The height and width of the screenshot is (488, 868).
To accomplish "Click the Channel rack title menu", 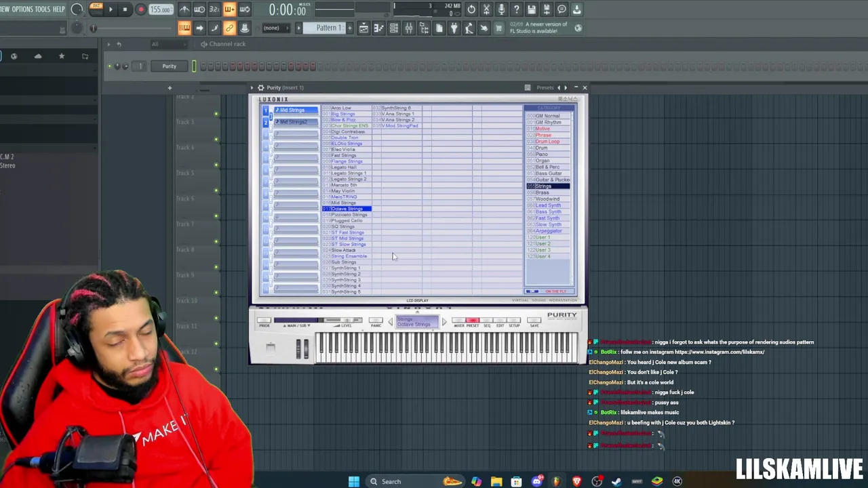I will pyautogui.click(x=227, y=44).
